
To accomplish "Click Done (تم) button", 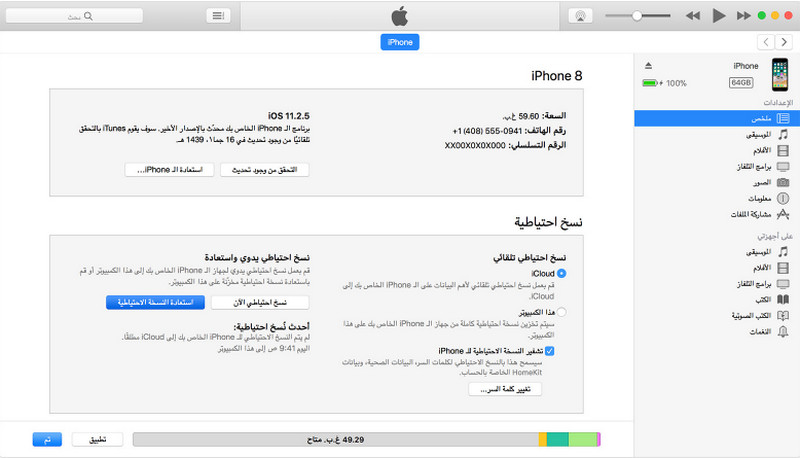I will tap(47, 440).
